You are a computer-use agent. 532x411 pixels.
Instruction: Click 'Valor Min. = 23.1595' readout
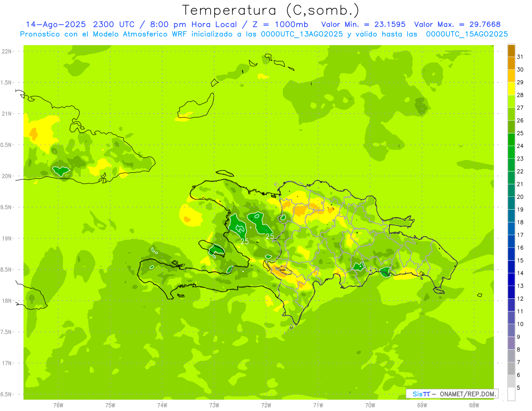(363, 24)
